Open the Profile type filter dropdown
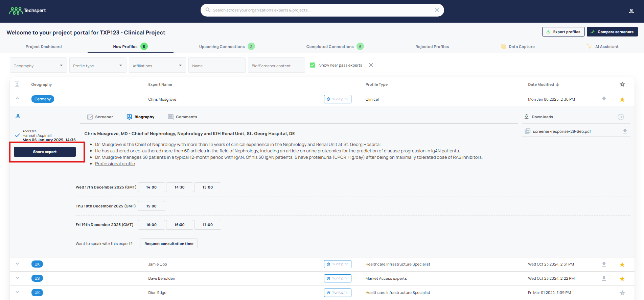 click(98, 65)
